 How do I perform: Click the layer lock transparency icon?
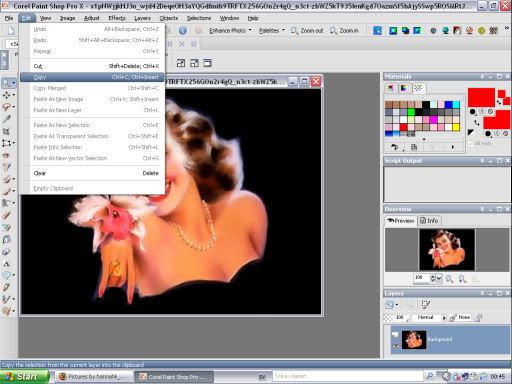478,318
